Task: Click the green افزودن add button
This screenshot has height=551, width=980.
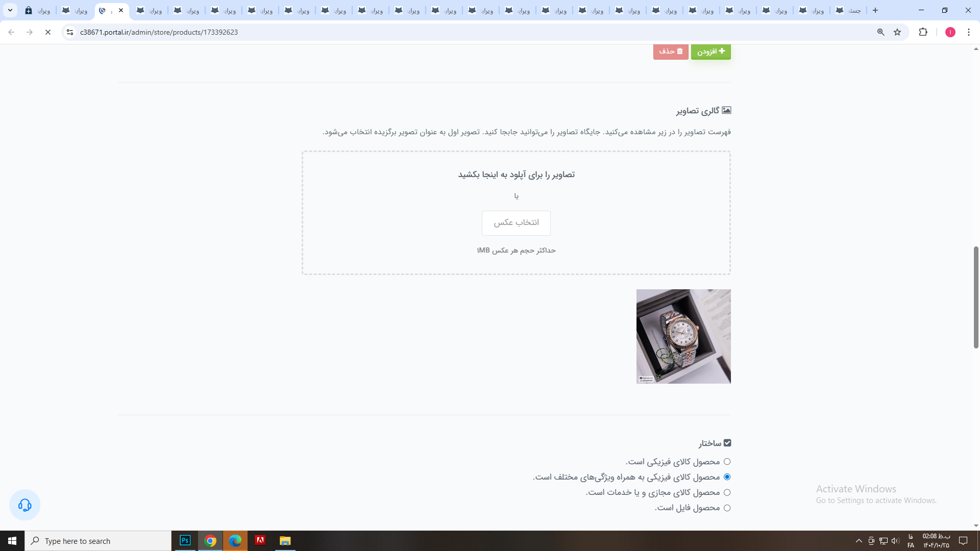Action: click(x=710, y=52)
